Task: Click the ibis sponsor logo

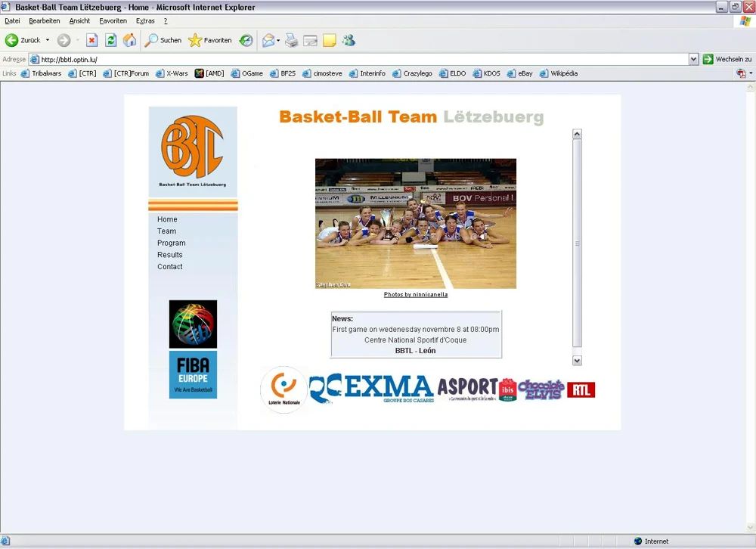Action: point(508,389)
